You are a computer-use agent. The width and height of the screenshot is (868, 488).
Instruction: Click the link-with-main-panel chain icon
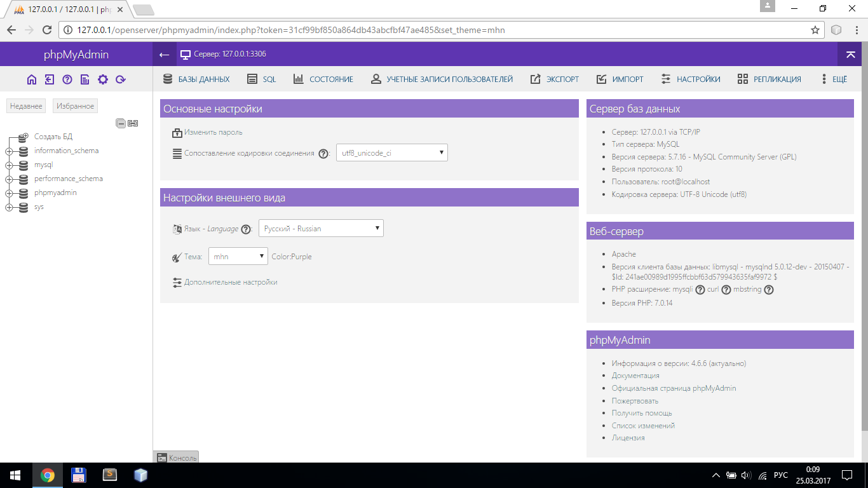(x=133, y=123)
